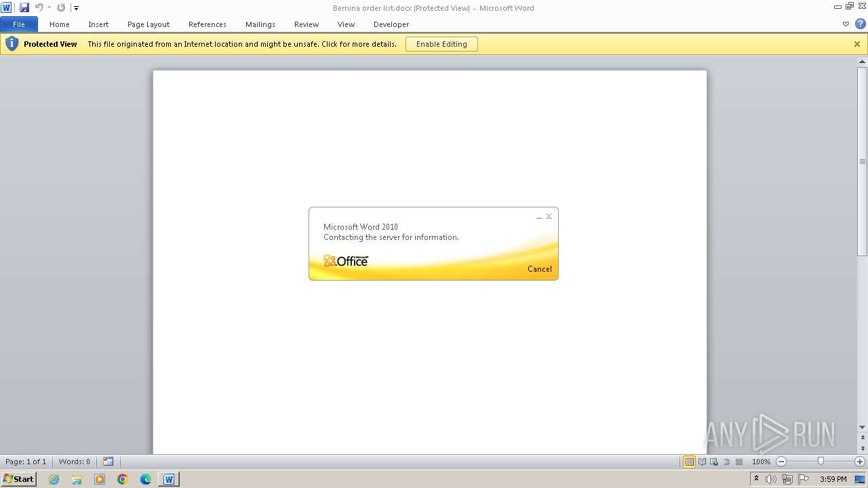Click the show desktop monitor icon in tray
The height and width of the screenshot is (488, 868).
point(860,479)
